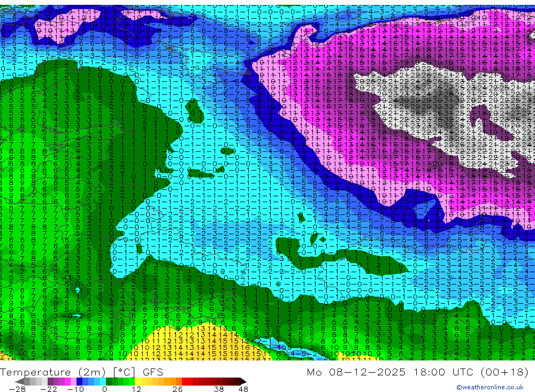The width and height of the screenshot is (535, 392).
Task: Click the -10 label on the color scale
Action: pyautogui.click(x=75, y=389)
